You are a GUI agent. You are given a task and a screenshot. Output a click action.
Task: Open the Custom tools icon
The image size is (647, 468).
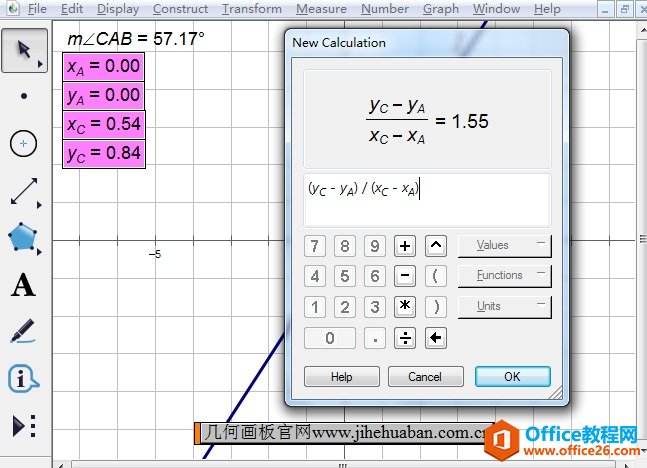tap(24, 426)
